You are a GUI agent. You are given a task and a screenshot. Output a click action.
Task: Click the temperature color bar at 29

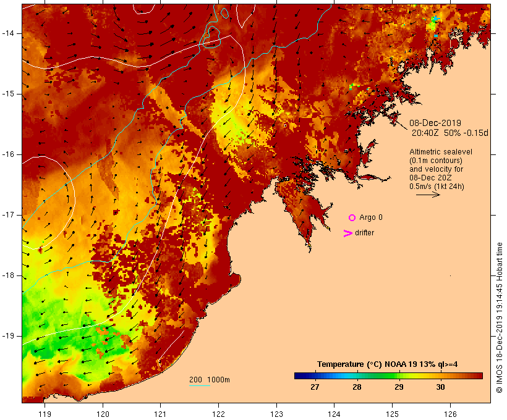click(399, 376)
